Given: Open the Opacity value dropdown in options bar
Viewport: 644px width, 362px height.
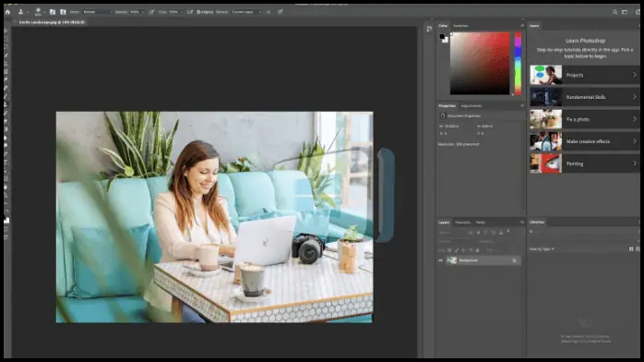Looking at the screenshot, I should pos(137,12).
